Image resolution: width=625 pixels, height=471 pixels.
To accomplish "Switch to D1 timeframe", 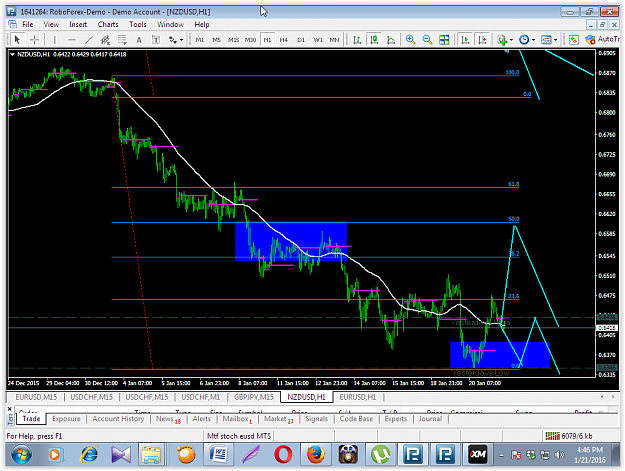I will click(301, 39).
